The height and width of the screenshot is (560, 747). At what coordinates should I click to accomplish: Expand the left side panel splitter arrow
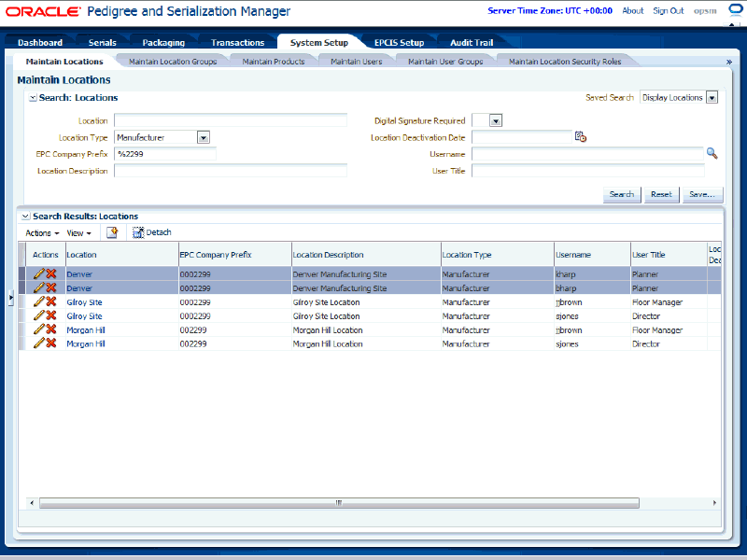(10, 298)
